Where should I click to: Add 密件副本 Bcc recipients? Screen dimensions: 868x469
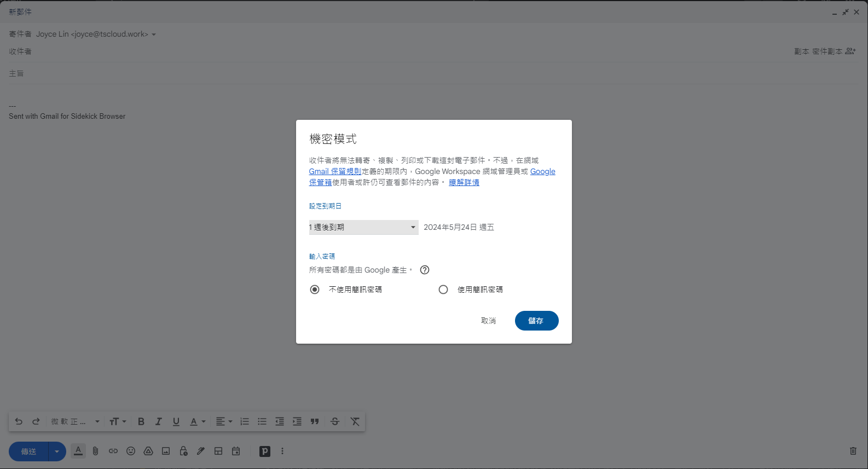(827, 51)
